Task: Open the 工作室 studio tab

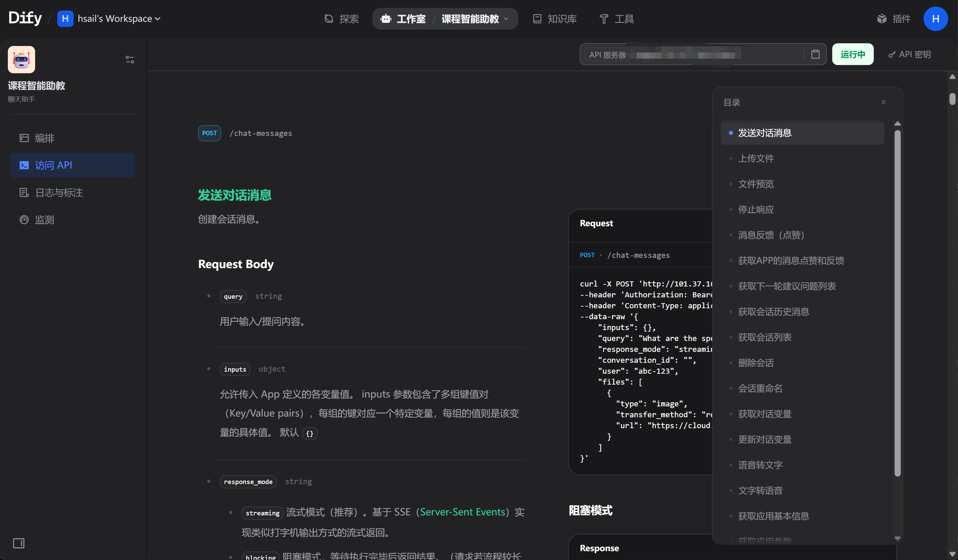Action: click(x=403, y=19)
